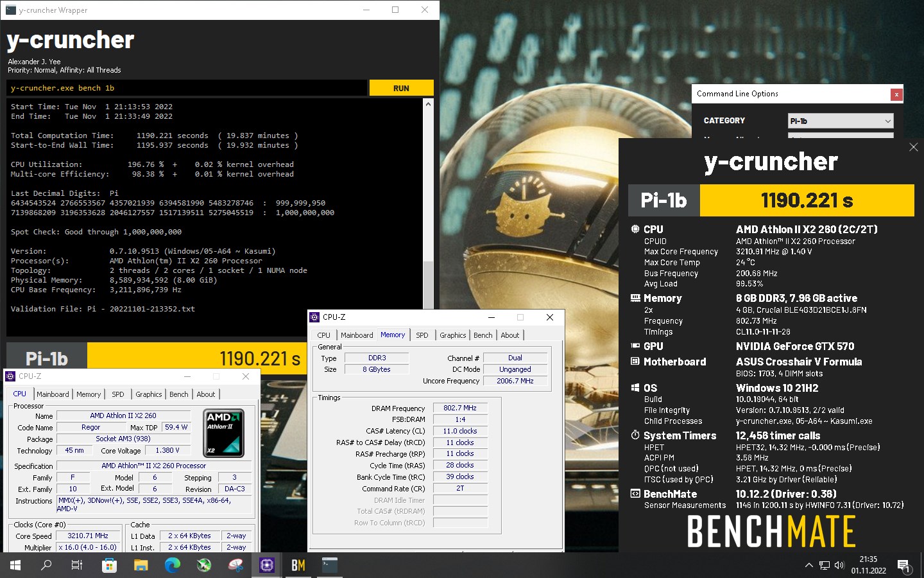Click the System Timers clock icon
The width and height of the screenshot is (924, 578).
(635, 435)
